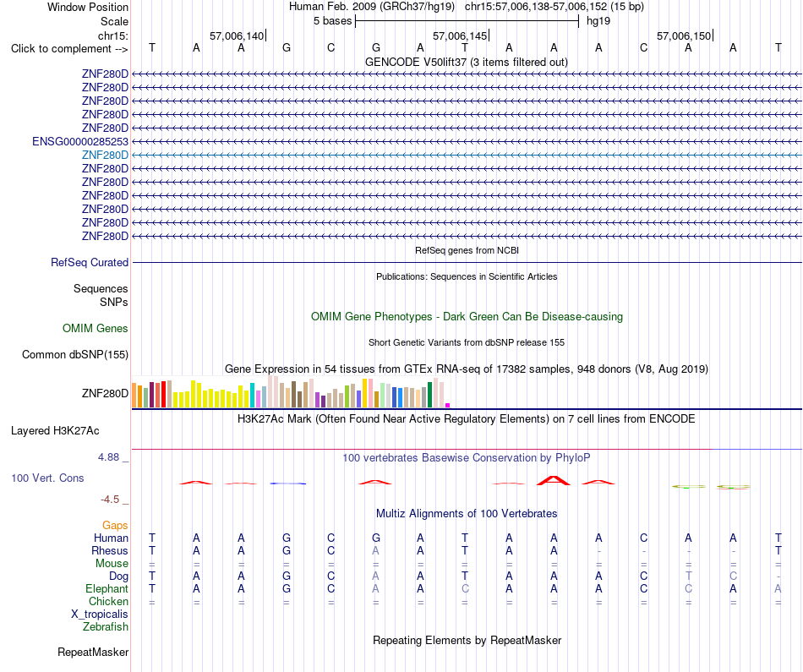Click the 57,006,145 coordinate marker
803x672 pixels.
tap(460, 36)
